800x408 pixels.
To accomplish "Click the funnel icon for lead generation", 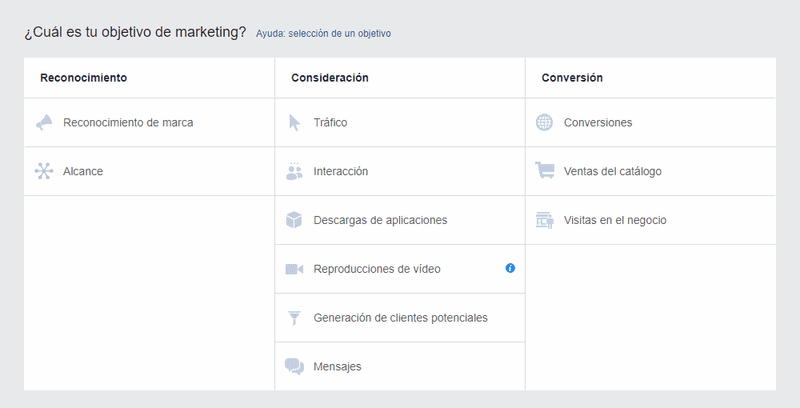I will tap(294, 318).
